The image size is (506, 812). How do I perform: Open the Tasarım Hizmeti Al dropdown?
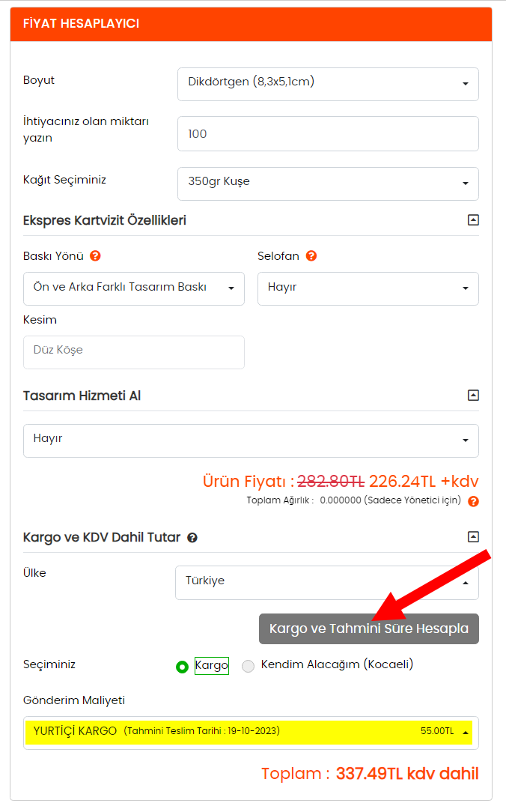(251, 440)
